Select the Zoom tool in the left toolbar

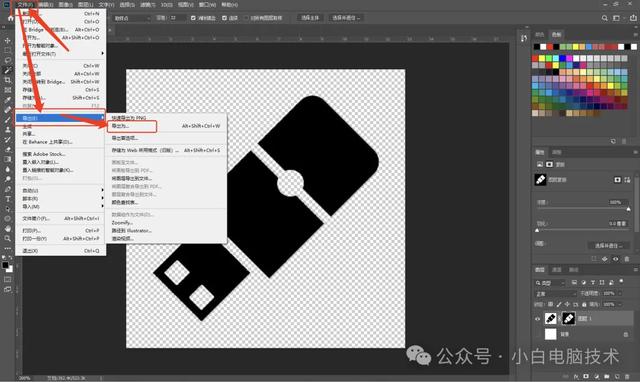coord(7,238)
